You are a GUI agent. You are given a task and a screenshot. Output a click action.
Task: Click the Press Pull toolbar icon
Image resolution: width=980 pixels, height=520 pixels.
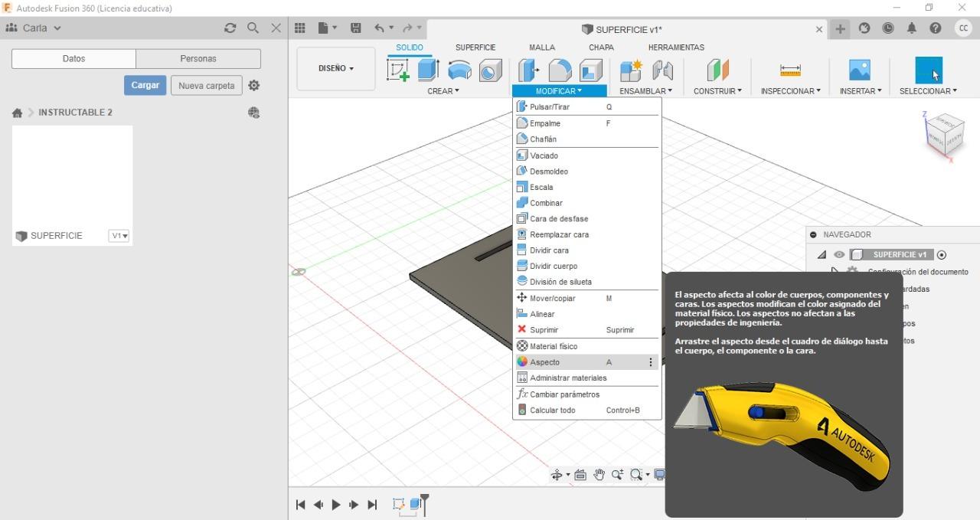528,70
